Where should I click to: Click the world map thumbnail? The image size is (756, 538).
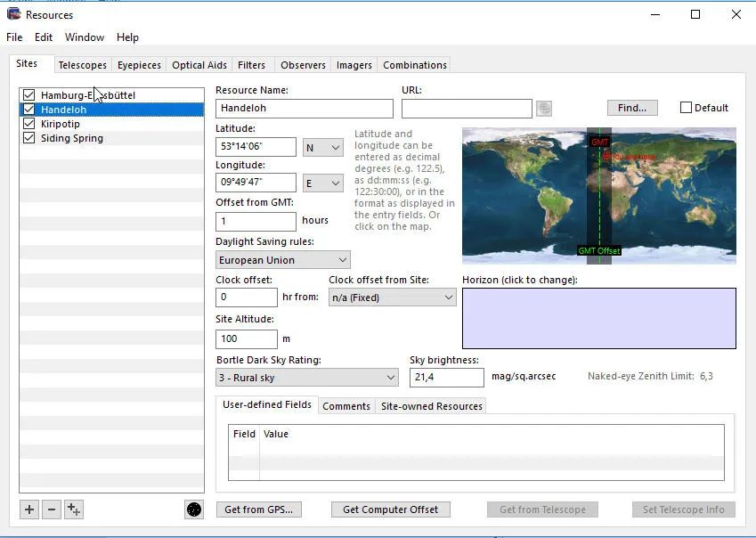598,195
